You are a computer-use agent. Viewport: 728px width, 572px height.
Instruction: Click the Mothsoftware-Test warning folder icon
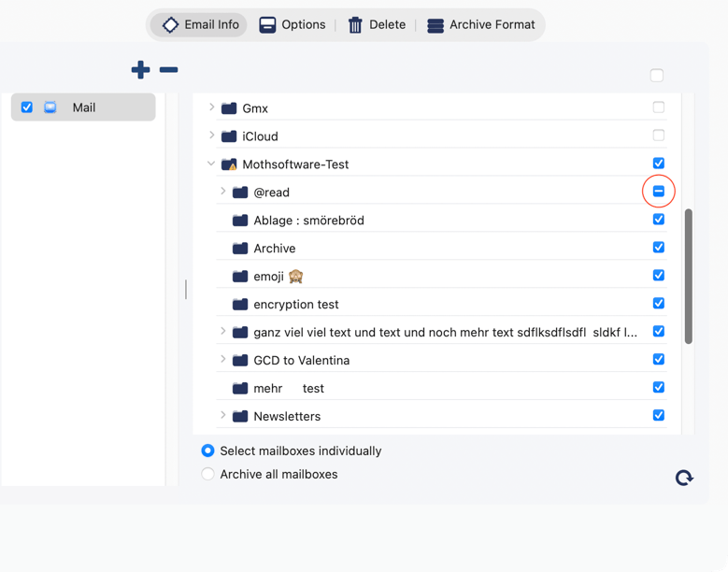229,164
